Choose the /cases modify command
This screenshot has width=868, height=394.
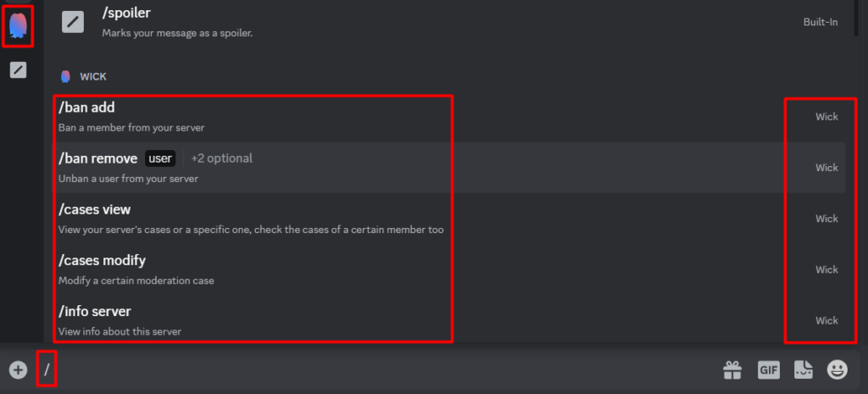point(448,269)
